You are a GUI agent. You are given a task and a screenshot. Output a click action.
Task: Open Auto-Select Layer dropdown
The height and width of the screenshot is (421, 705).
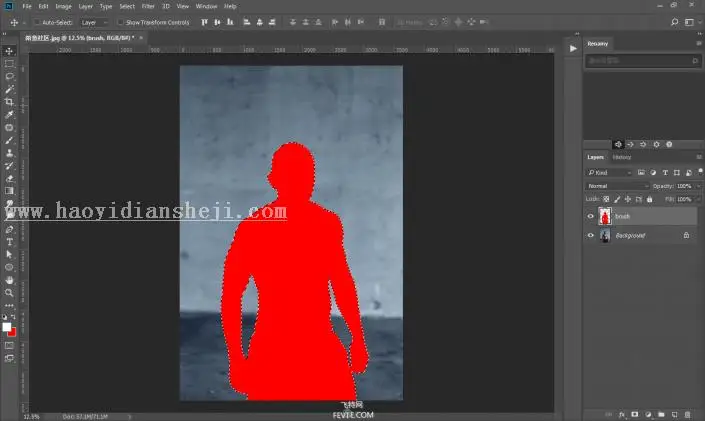pos(94,22)
